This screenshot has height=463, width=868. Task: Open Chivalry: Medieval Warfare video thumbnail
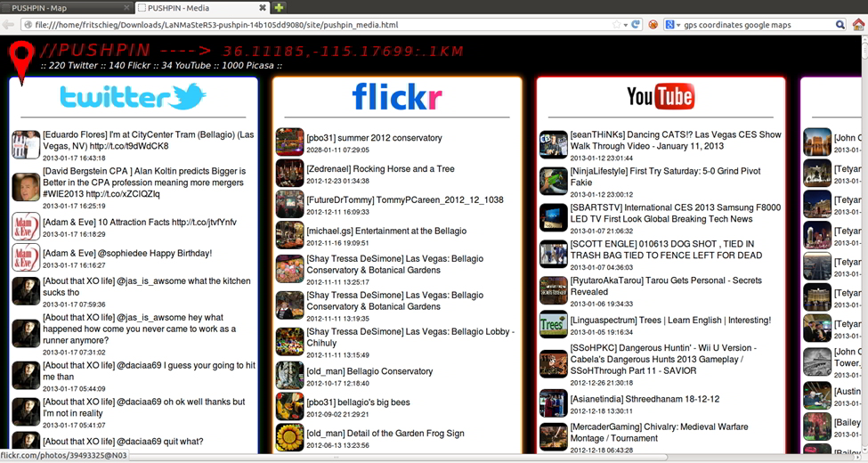pos(554,437)
